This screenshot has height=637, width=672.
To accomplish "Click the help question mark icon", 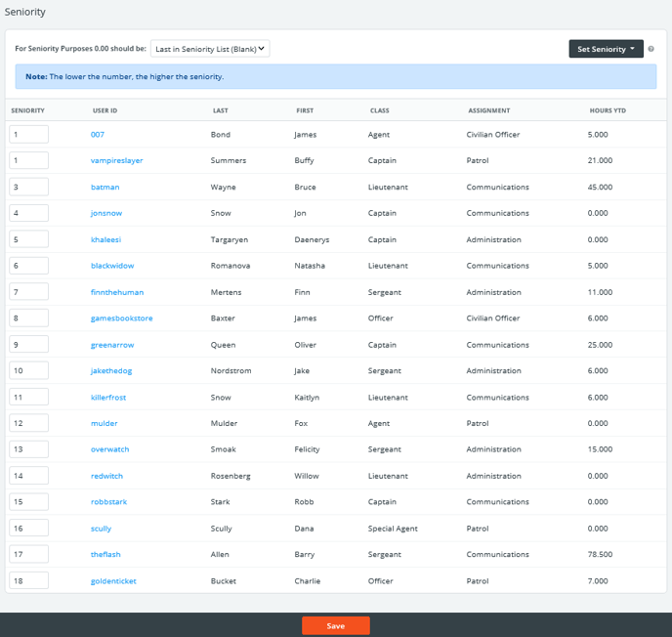I will [651, 49].
